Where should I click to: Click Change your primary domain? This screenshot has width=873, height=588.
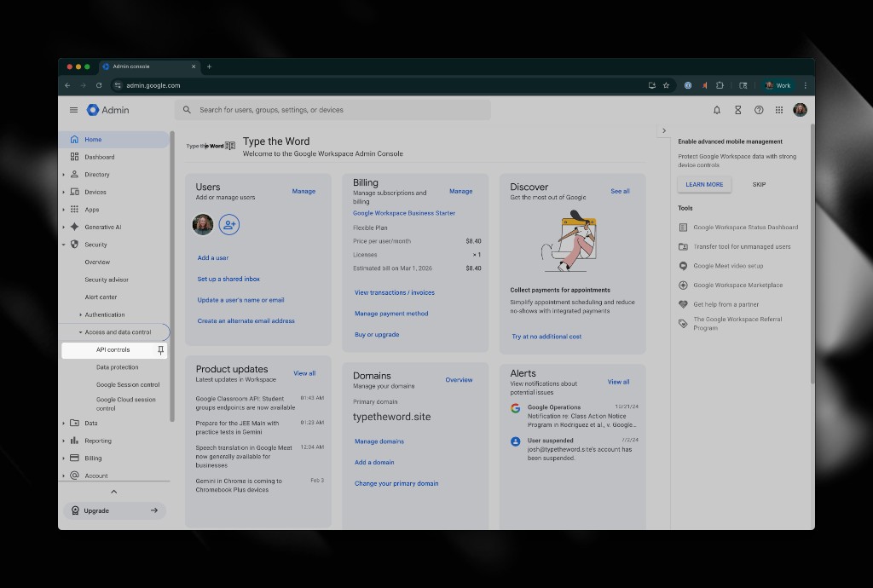tap(396, 484)
